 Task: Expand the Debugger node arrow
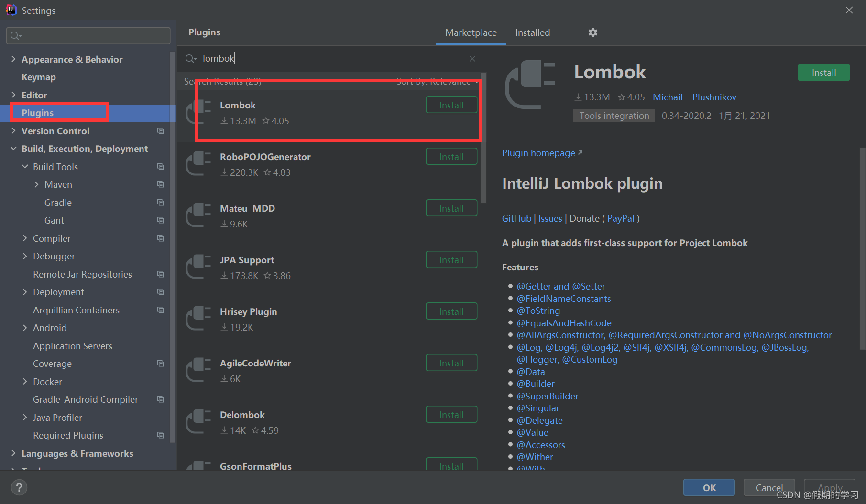tap(25, 256)
